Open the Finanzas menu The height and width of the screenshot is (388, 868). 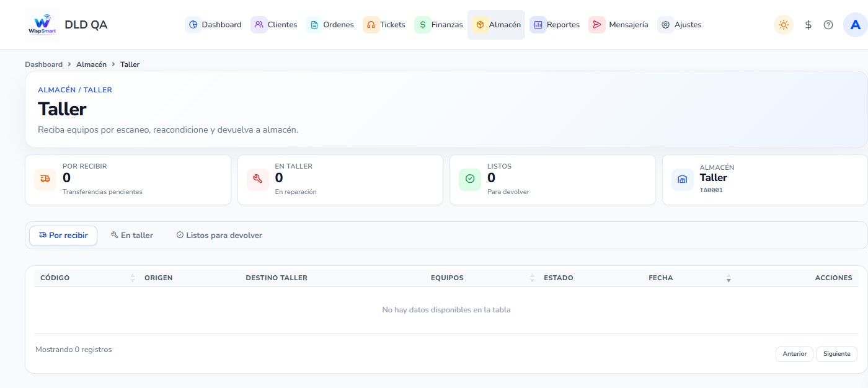click(x=440, y=25)
